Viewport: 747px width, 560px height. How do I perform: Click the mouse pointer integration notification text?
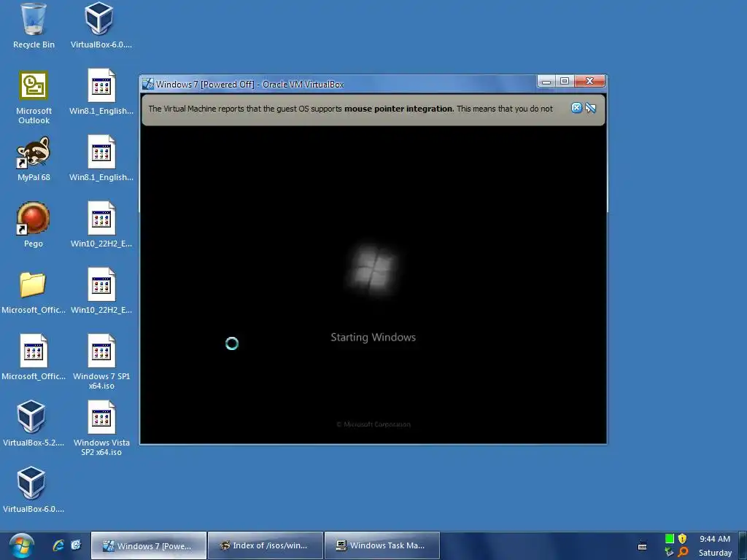(x=351, y=109)
